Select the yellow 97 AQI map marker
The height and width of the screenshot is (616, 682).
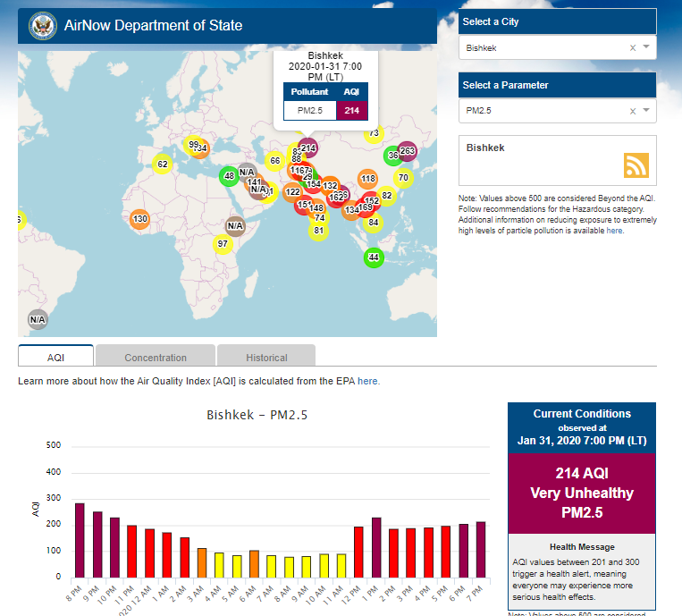[x=223, y=244]
